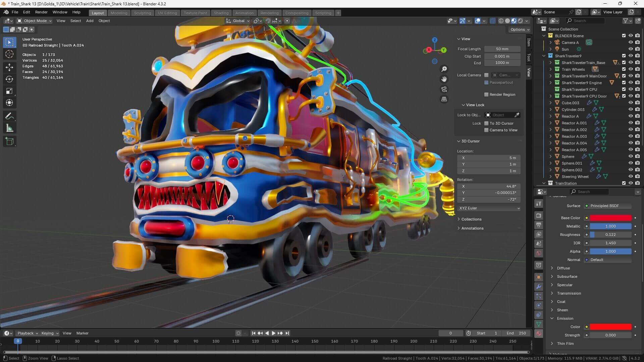Click the Options button in the viewport header
Image resolution: width=644 pixels, height=362 pixels.
519,29
